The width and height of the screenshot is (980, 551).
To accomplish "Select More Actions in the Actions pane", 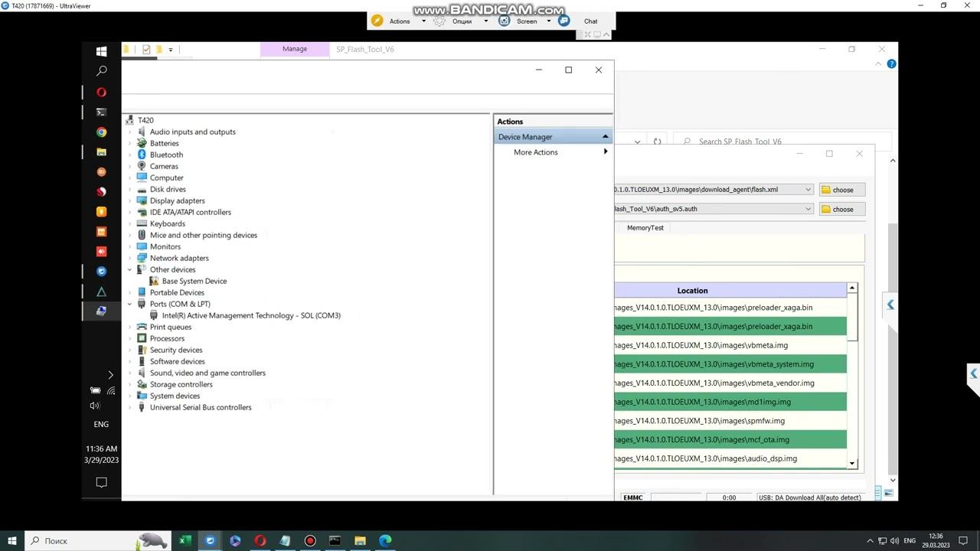I will click(536, 152).
